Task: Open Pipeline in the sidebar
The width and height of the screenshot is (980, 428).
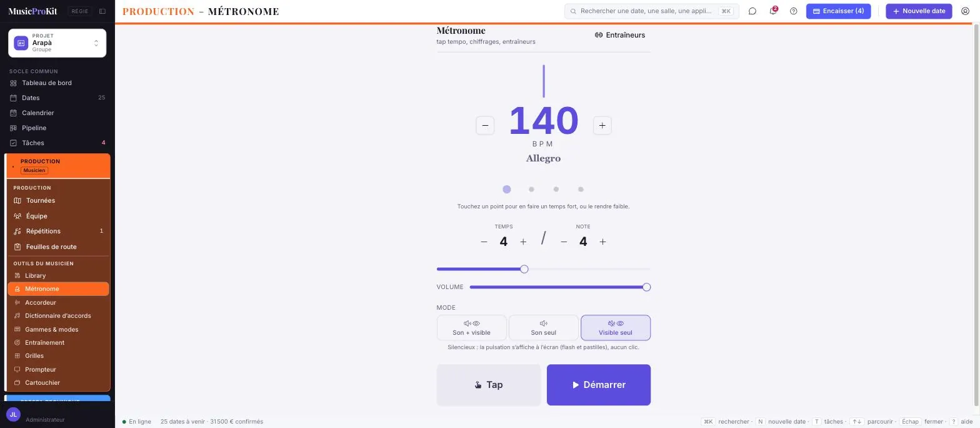Action: click(x=57, y=128)
